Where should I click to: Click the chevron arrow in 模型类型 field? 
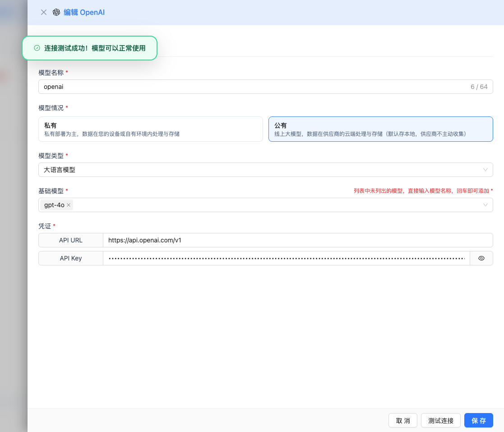[486, 170]
